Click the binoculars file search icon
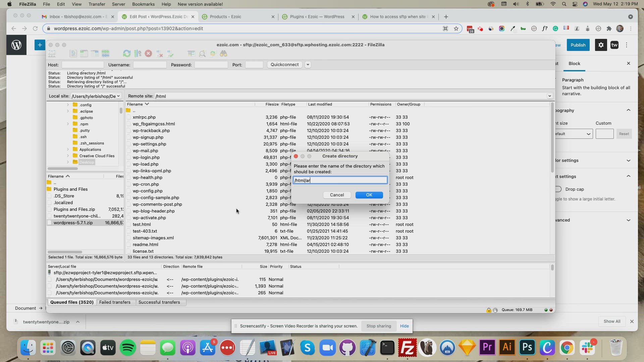This screenshot has height=362, width=644. tap(223, 54)
